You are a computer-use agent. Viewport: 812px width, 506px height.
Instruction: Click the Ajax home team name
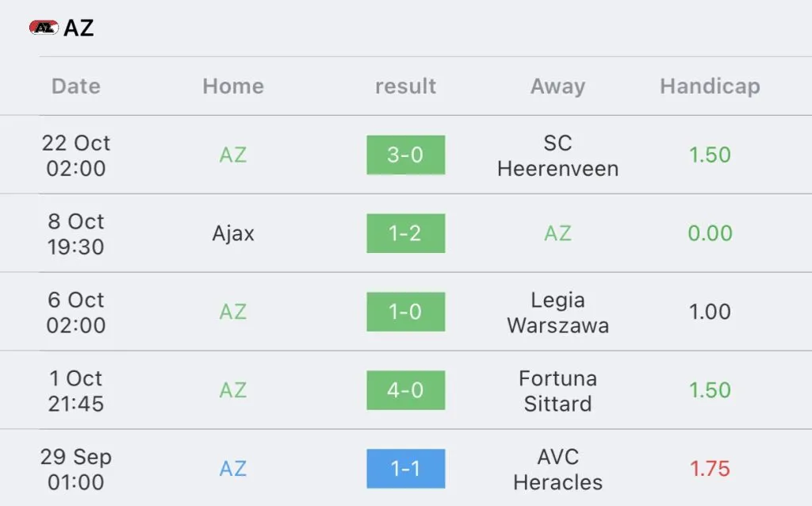coord(233,234)
